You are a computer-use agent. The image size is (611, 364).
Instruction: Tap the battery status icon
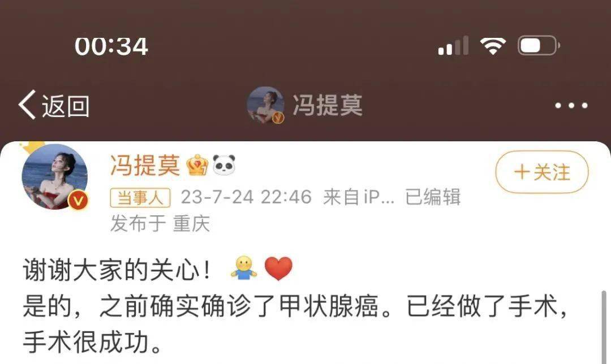pyautogui.click(x=539, y=46)
